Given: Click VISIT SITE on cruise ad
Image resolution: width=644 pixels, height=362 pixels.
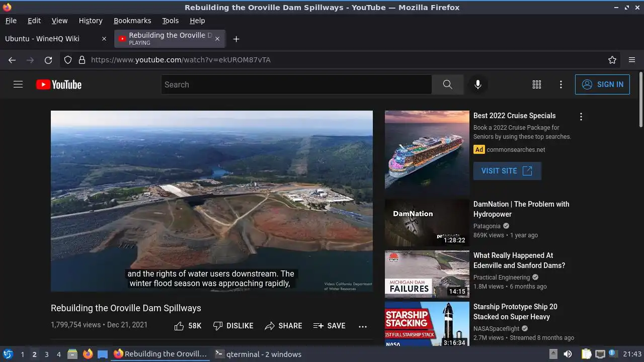Looking at the screenshot, I should coord(507,171).
